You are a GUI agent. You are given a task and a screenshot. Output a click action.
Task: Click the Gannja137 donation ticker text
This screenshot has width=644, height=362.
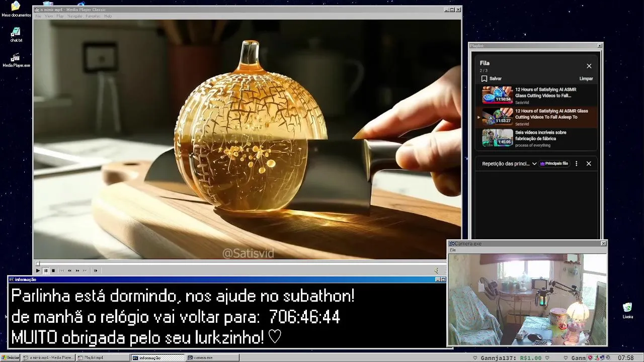(x=511, y=358)
